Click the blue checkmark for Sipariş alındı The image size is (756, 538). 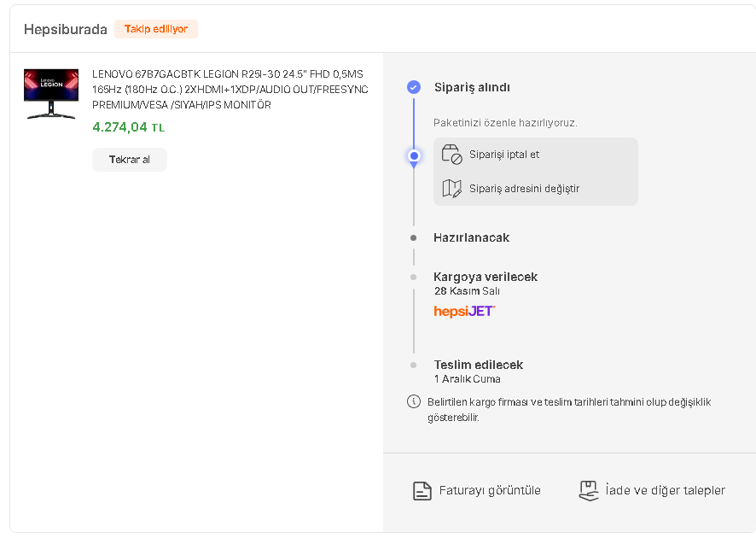pos(414,87)
